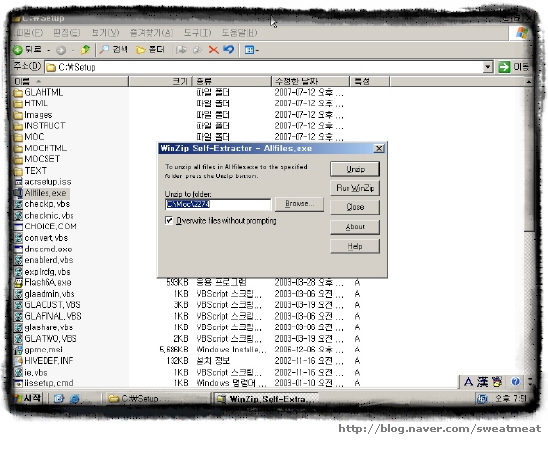Screen dimensions: 548x450
Task: Click the green Go arrow button
Action: click(504, 66)
